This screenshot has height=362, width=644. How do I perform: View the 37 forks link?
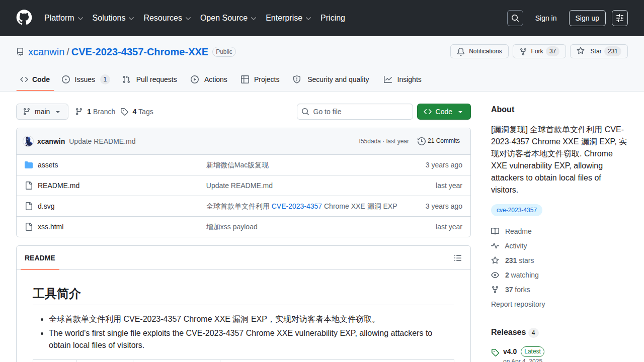pos(511,290)
